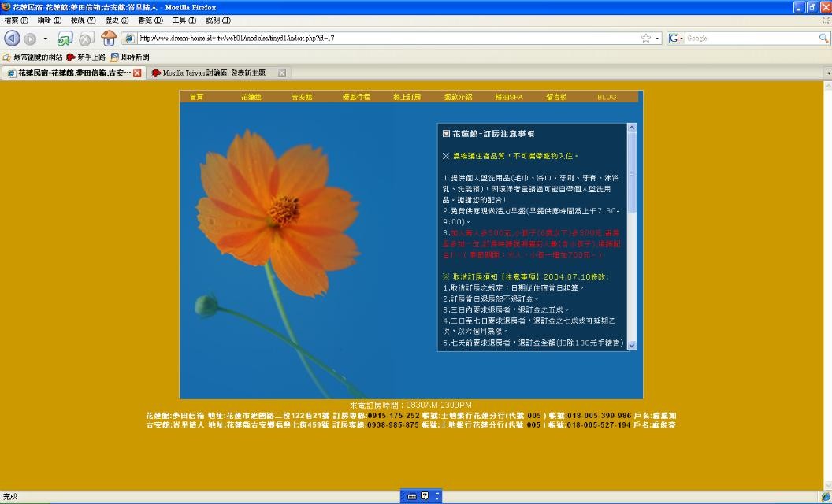Screen dimensions: 832x504
Task: Open the back/forward history dropdown arrow
Action: 45,39
